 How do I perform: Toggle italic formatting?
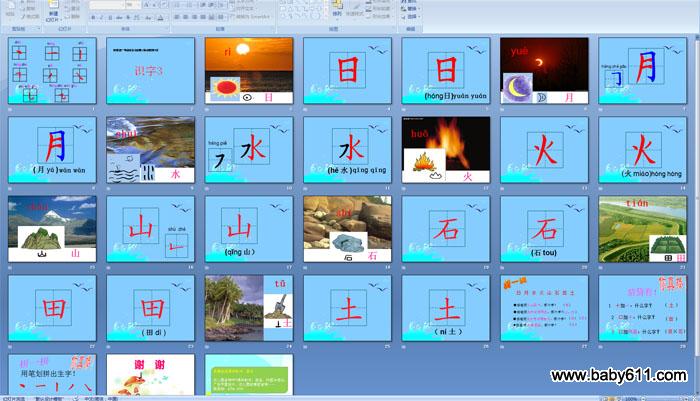coord(101,17)
